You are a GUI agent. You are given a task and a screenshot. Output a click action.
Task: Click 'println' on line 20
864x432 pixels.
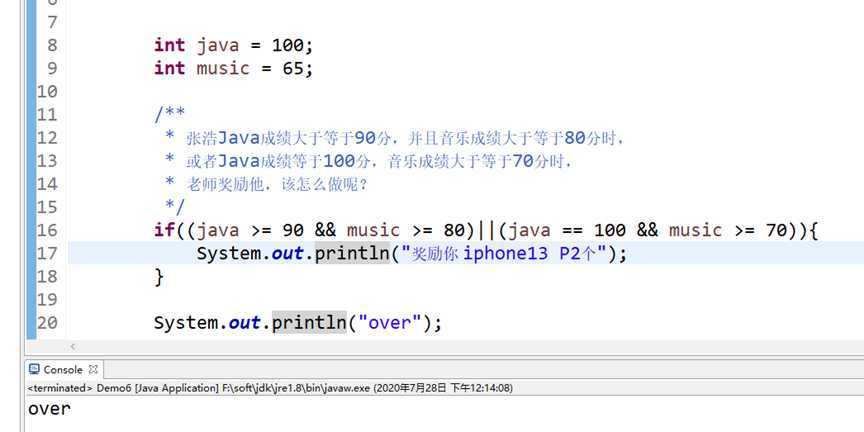pos(309,322)
